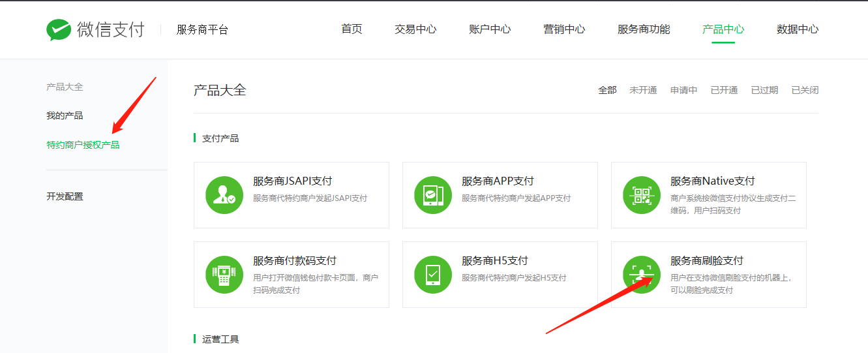The image size is (868, 353).
Task: Click the 服务商平台 header label
Action: pyautogui.click(x=202, y=30)
